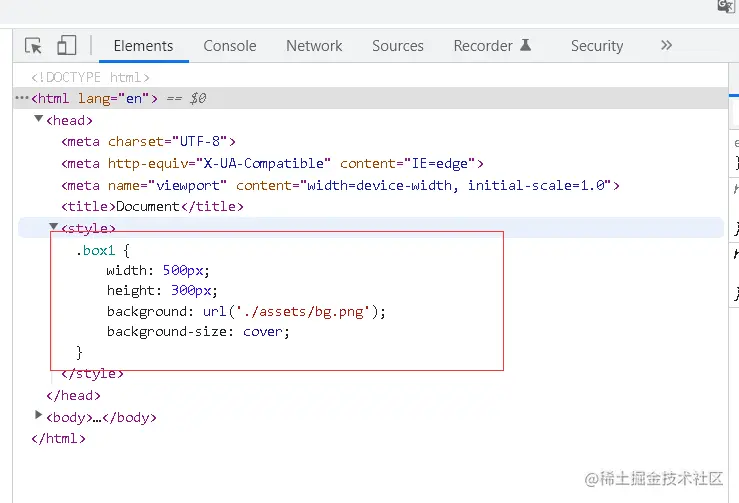Select the closing head tag
Viewport: 739px width, 503px height.
[x=74, y=396]
